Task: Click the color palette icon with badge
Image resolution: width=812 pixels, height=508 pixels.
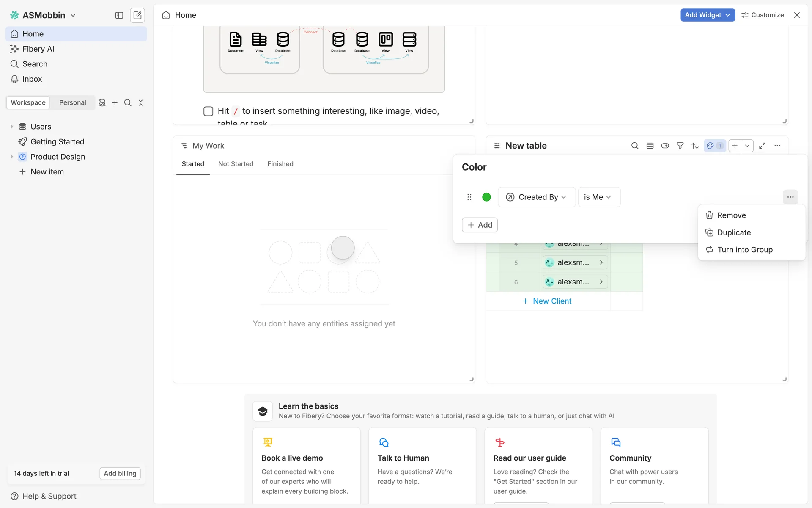Action: [x=714, y=146]
